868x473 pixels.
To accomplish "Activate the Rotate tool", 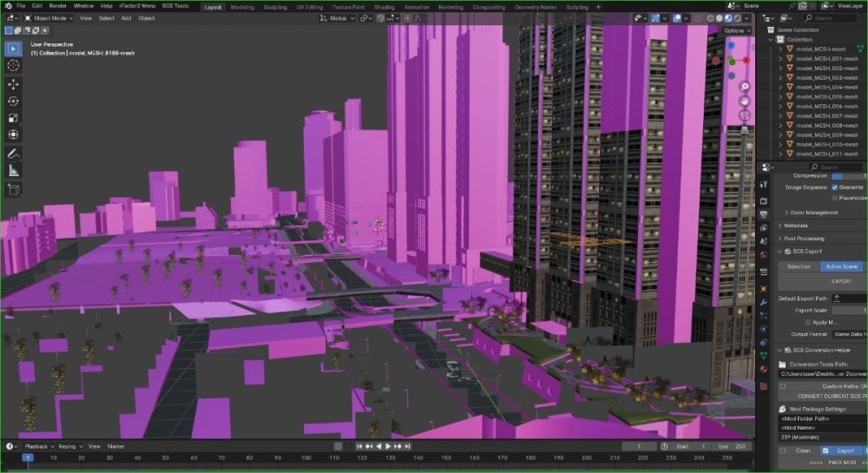I will [13, 102].
